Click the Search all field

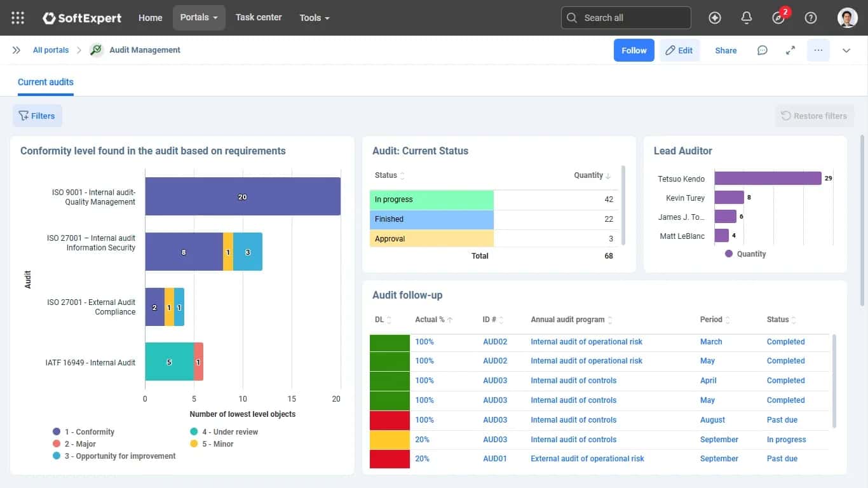[x=626, y=18]
